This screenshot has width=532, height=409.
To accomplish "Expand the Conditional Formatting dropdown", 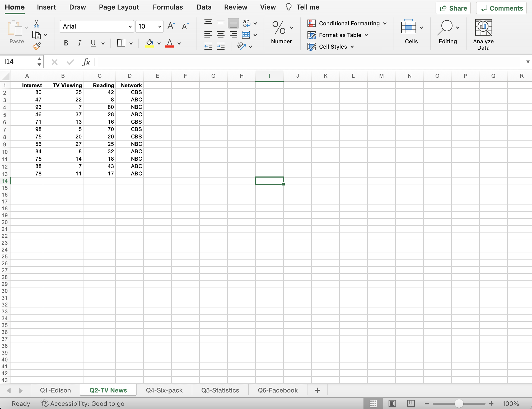I will pos(385,24).
